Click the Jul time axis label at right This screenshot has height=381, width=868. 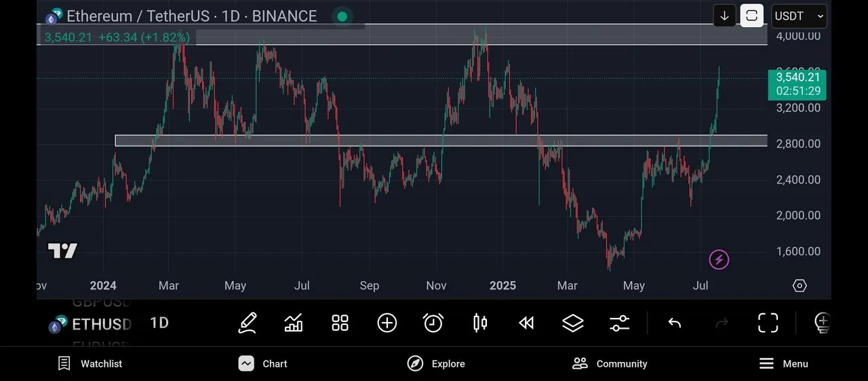(x=701, y=285)
